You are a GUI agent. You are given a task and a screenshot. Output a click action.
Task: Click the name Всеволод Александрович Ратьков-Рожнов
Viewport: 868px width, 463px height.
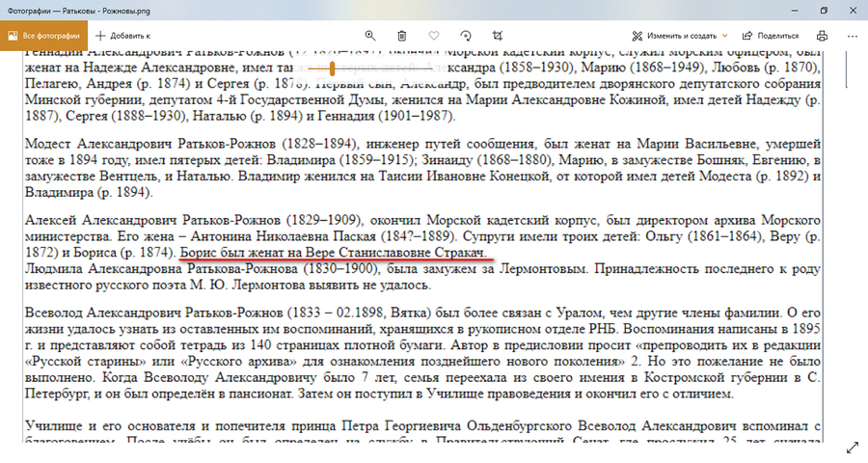click(x=154, y=313)
